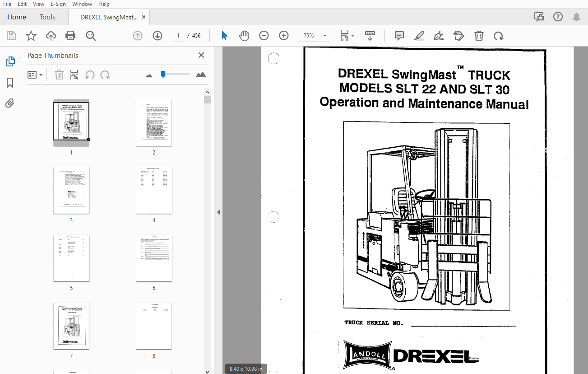Open thumbnails options dropdown menu
The height and width of the screenshot is (374, 588).
click(x=35, y=75)
